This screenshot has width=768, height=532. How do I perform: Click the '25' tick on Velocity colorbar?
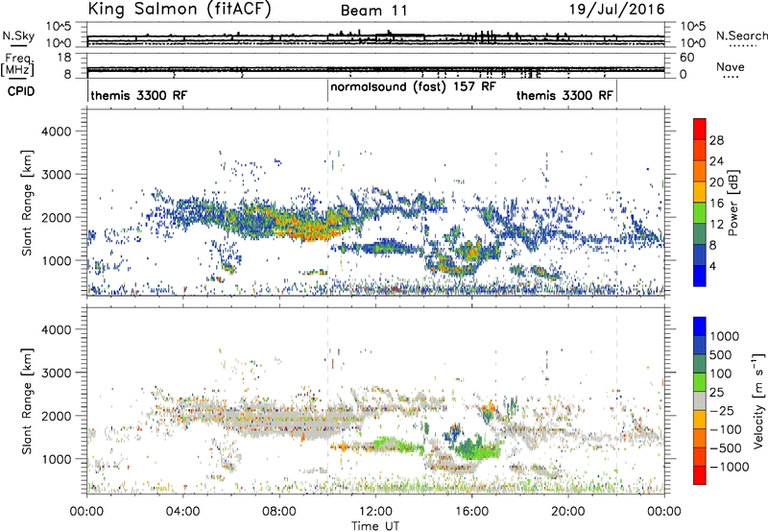pos(718,393)
